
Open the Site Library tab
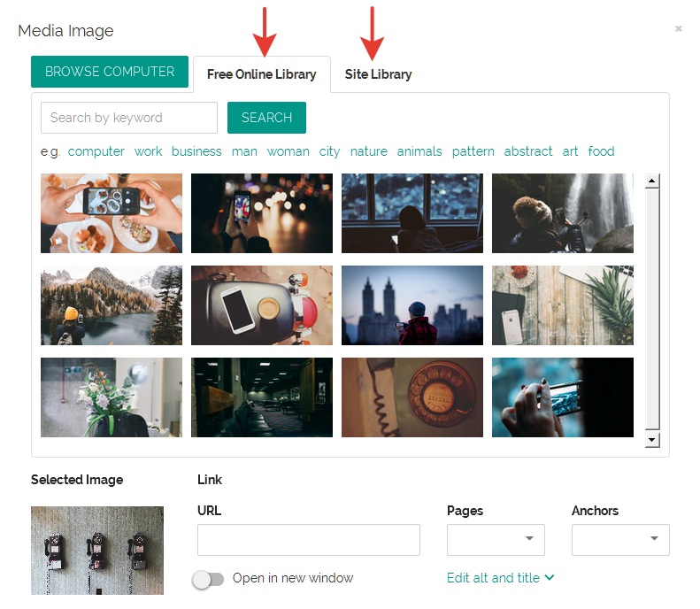378,74
